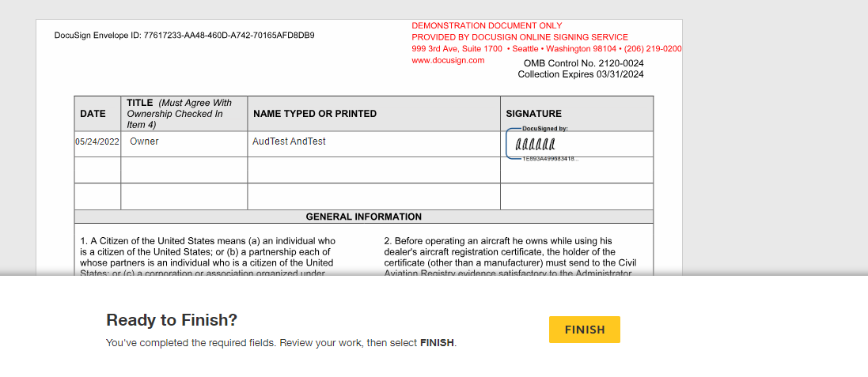Viewport: 868px width, 377px height.
Task: Click the yellow FINISH button
Action: click(584, 330)
